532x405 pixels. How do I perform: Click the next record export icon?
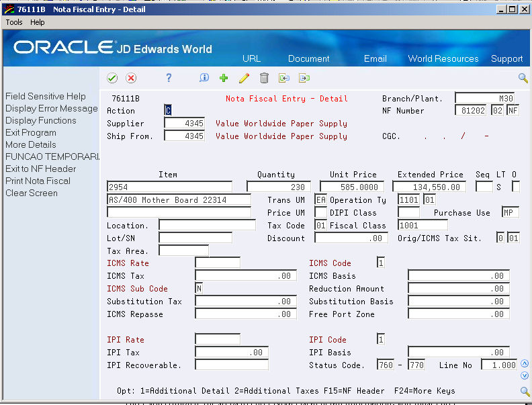(304, 78)
